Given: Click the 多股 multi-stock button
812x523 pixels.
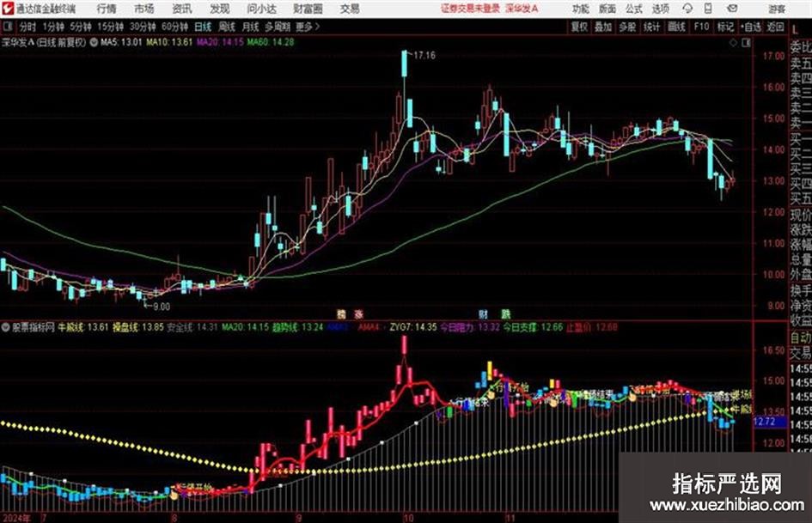Looking at the screenshot, I should click(x=627, y=27).
